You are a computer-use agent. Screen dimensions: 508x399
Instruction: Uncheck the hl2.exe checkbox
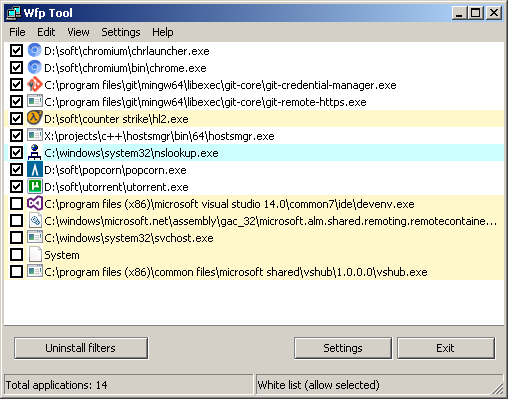click(x=16, y=119)
